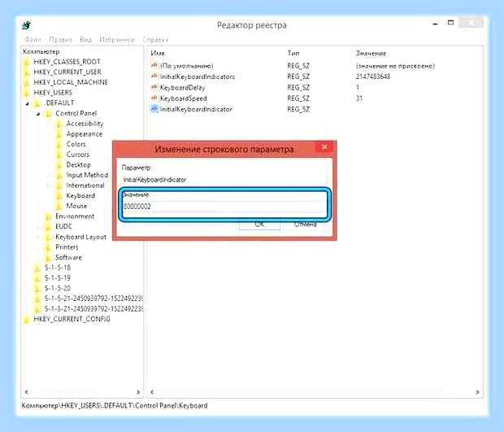Close the string edit dialog with X
The image size is (504, 432).
324,147
